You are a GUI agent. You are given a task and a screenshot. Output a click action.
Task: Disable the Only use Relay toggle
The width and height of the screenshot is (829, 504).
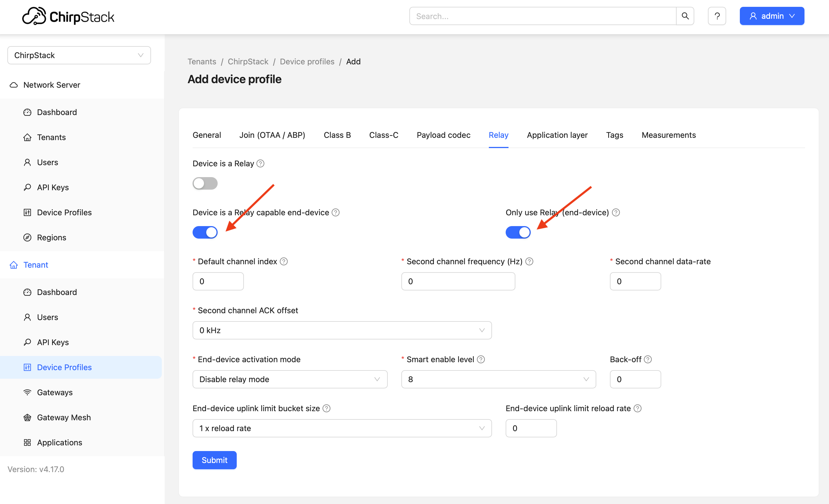518,232
